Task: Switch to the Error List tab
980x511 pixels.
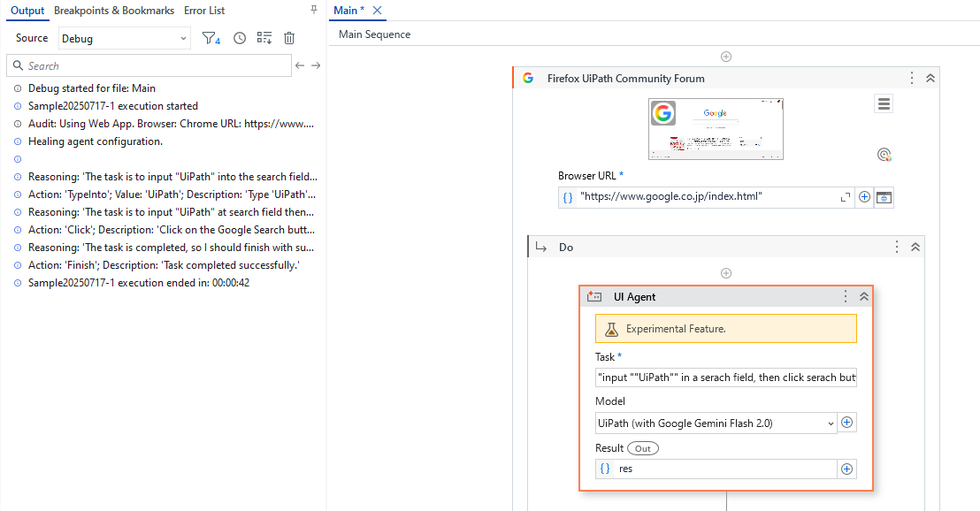Action: tap(204, 11)
